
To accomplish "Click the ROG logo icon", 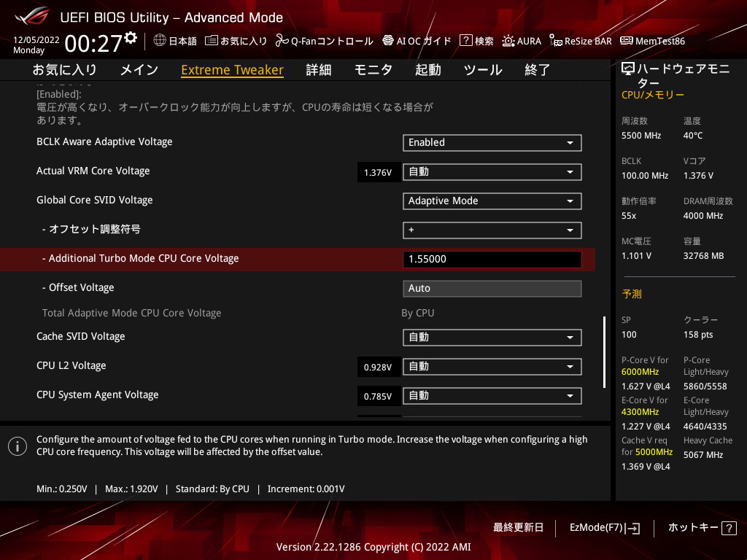I will coord(31,16).
